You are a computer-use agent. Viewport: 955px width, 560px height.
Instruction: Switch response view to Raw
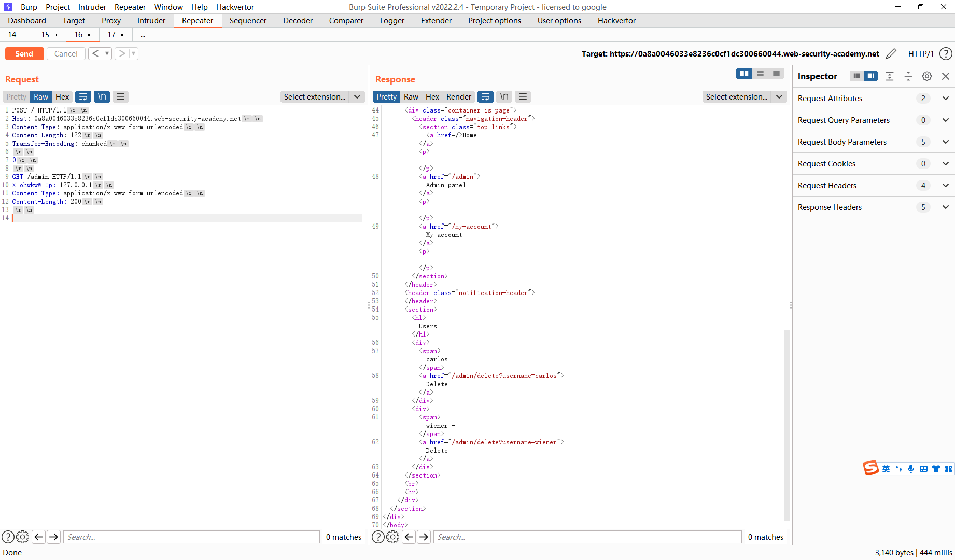coord(411,97)
